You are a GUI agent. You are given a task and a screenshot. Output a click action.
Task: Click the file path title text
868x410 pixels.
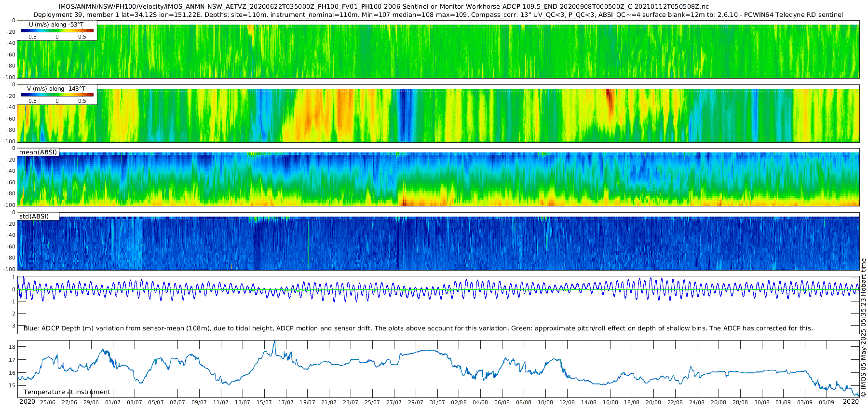coord(383,7)
